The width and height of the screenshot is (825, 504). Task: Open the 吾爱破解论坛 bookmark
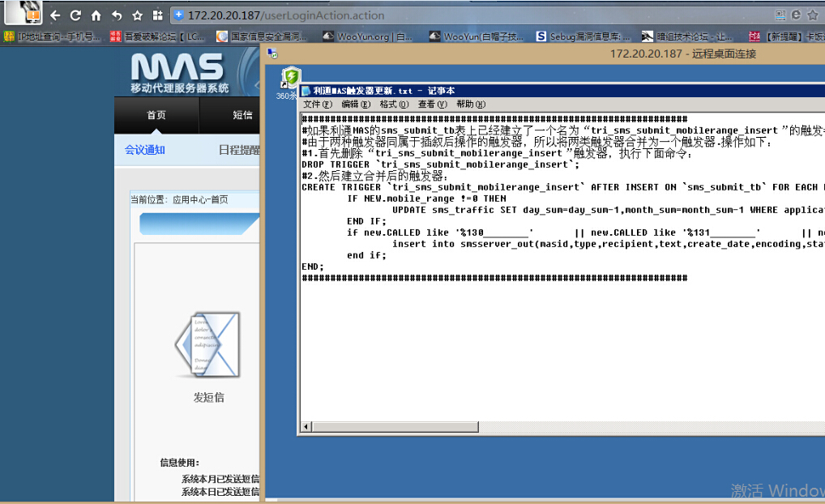click(x=156, y=36)
